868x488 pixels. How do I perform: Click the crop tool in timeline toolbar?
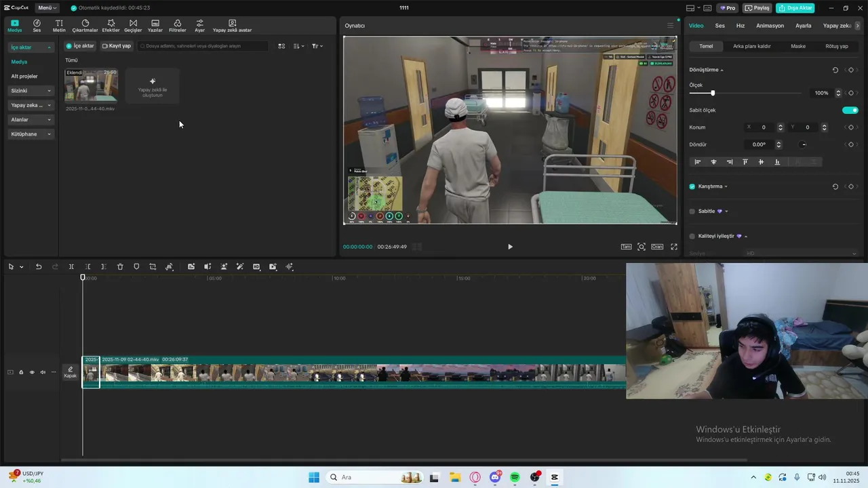[x=153, y=267]
